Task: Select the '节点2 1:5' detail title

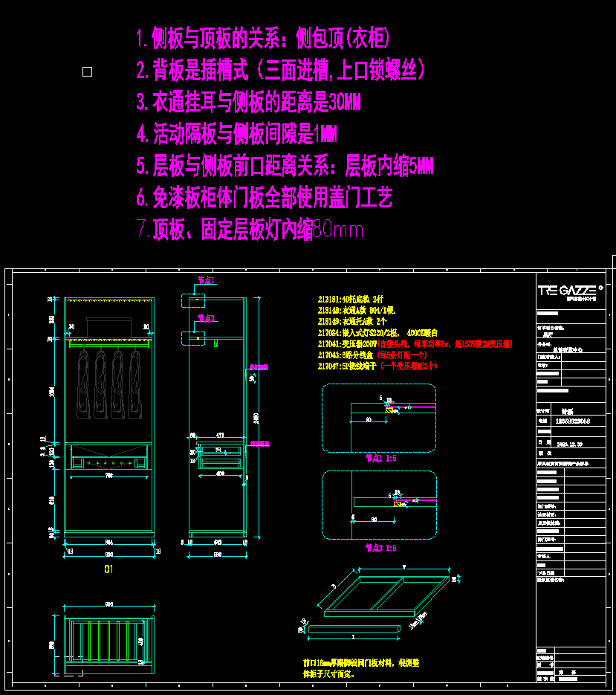Action: tap(380, 549)
